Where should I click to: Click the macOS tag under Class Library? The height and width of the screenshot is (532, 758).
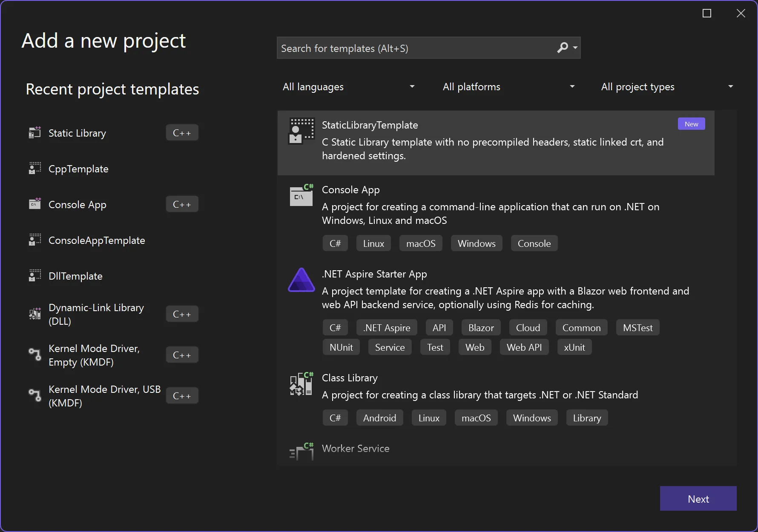[x=476, y=418]
